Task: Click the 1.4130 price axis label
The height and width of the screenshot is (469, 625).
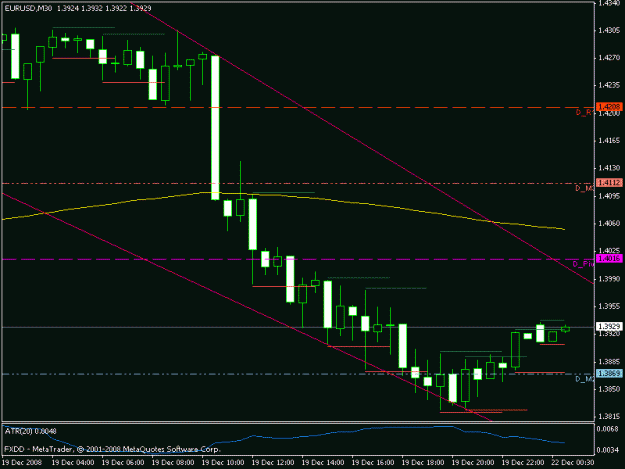Action: [x=609, y=168]
